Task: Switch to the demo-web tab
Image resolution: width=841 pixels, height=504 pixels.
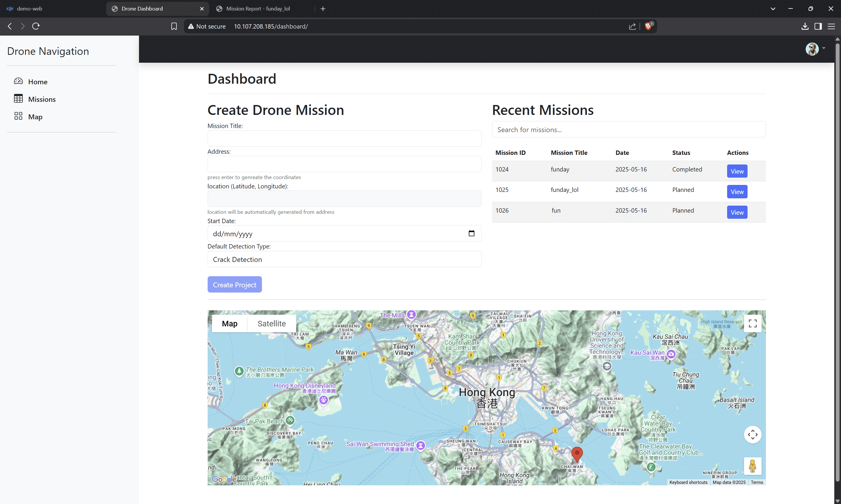Action: click(x=29, y=8)
